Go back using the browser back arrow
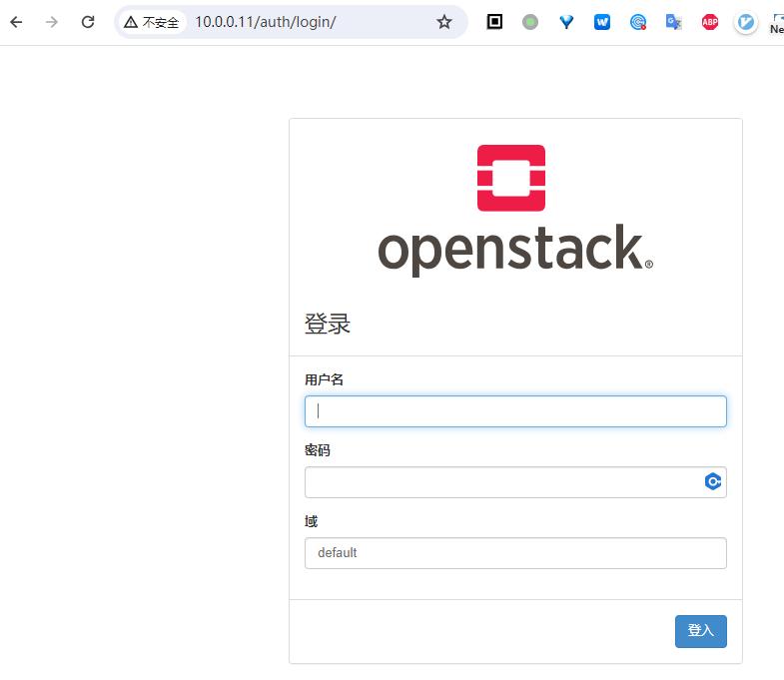 tap(16, 22)
